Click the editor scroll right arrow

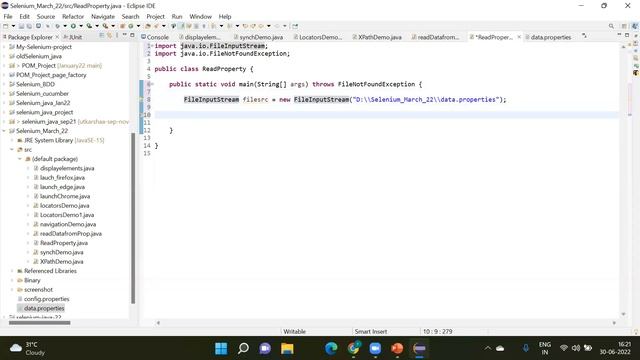coord(614,322)
